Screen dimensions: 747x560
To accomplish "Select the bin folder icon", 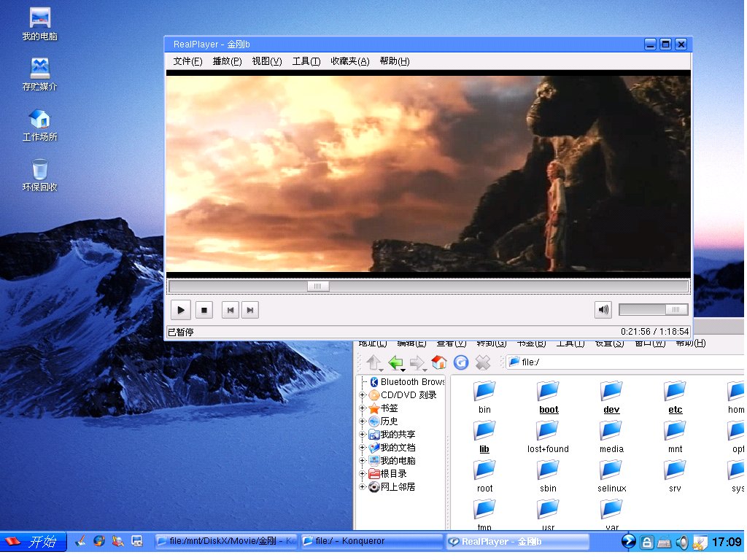I will tap(484, 391).
